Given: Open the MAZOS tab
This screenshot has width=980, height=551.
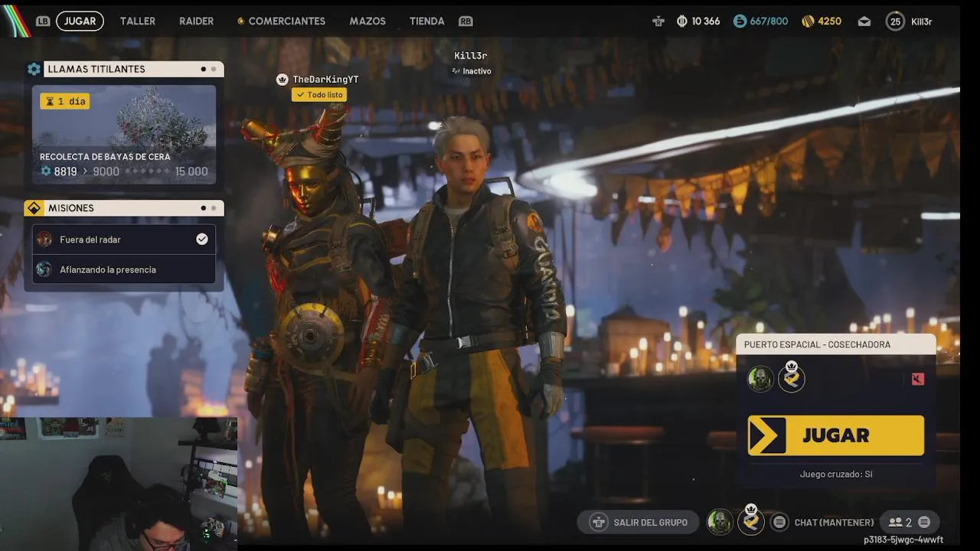Looking at the screenshot, I should point(367,21).
